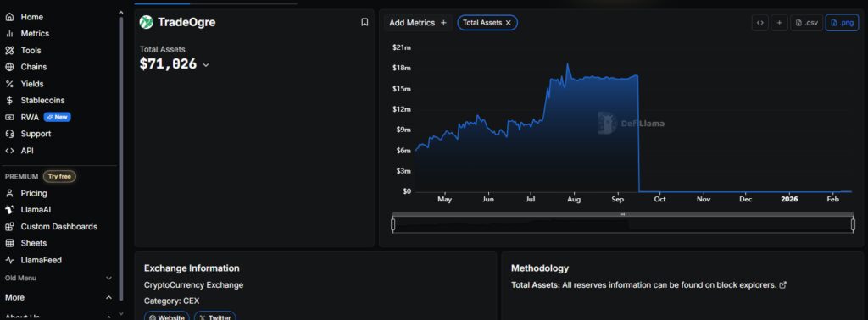Viewport: 868px width, 320px height.
Task: Open the exchange Website link
Action: (167, 317)
